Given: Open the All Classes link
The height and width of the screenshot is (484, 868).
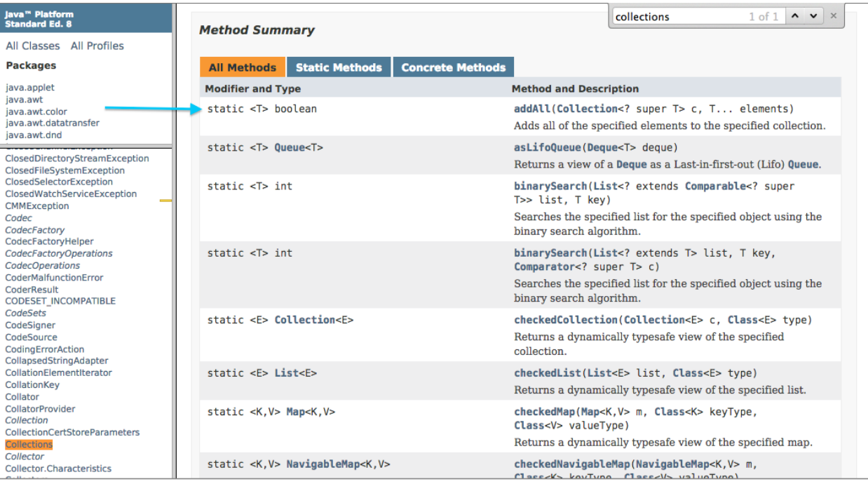Looking at the screenshot, I should (33, 46).
